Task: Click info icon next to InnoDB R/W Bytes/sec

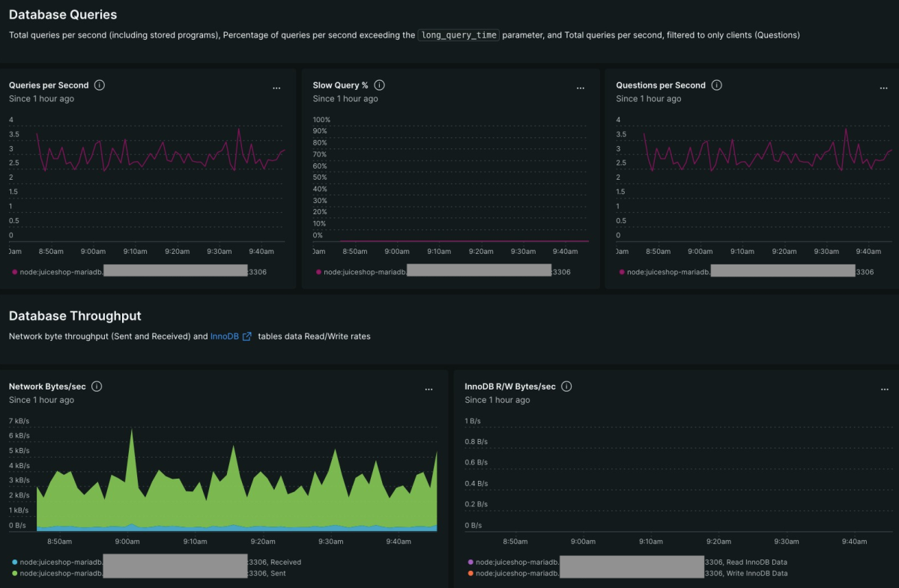Action: coord(566,387)
